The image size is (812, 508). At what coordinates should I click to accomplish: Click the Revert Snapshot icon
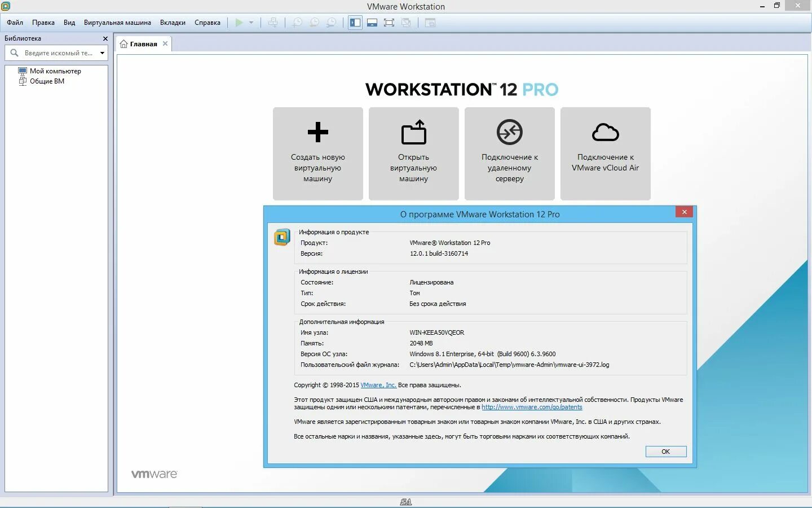(x=315, y=23)
